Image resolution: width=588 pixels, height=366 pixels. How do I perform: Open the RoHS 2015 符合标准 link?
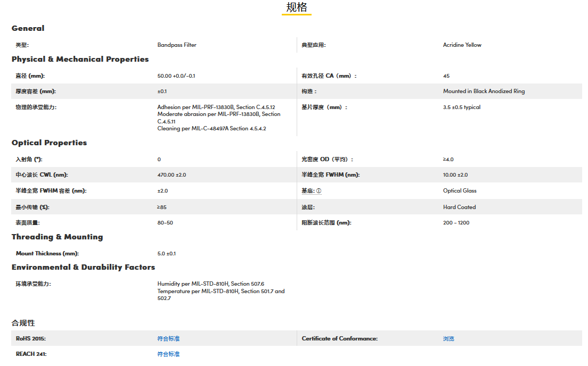click(x=168, y=339)
